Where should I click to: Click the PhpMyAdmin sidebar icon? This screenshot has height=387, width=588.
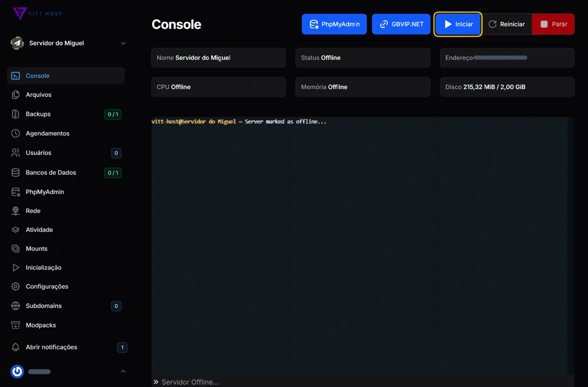click(x=15, y=192)
